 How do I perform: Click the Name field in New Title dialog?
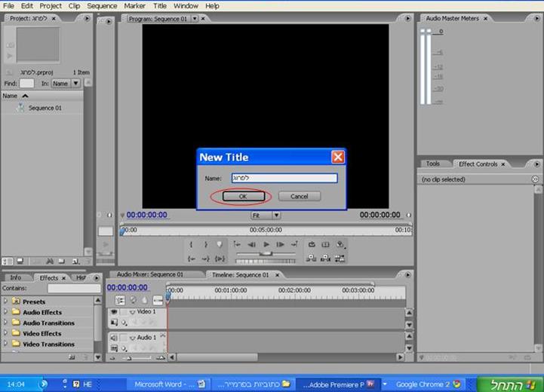[284, 178]
